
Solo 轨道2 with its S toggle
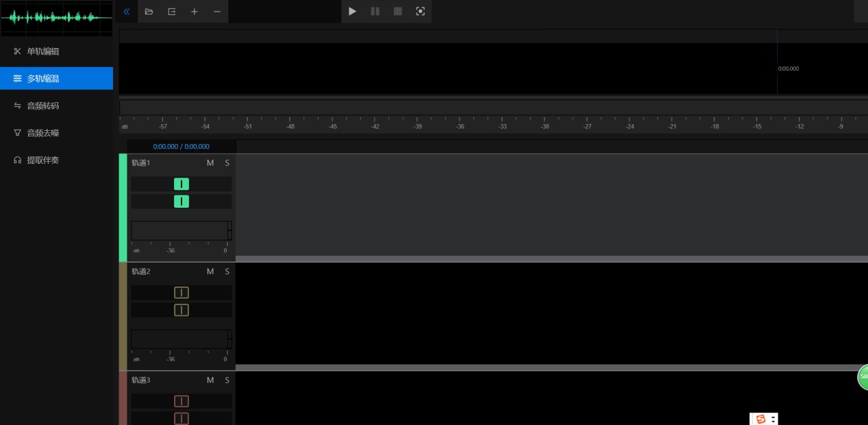(227, 271)
